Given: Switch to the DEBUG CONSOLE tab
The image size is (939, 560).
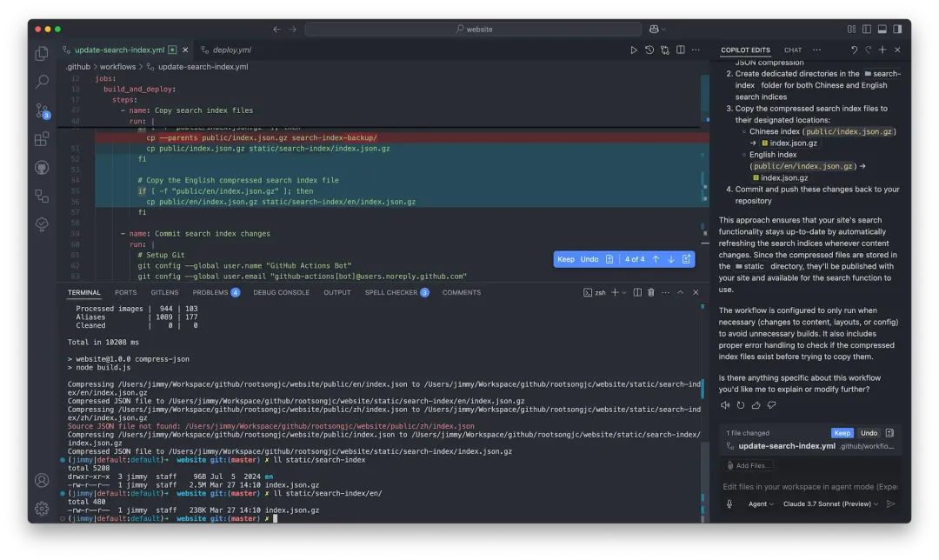Looking at the screenshot, I should point(281,292).
